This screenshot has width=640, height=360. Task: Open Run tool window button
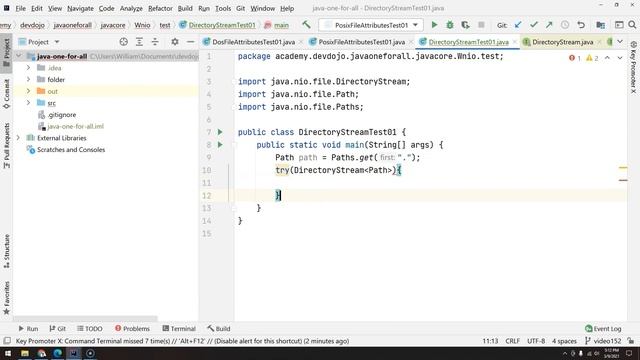28,329
